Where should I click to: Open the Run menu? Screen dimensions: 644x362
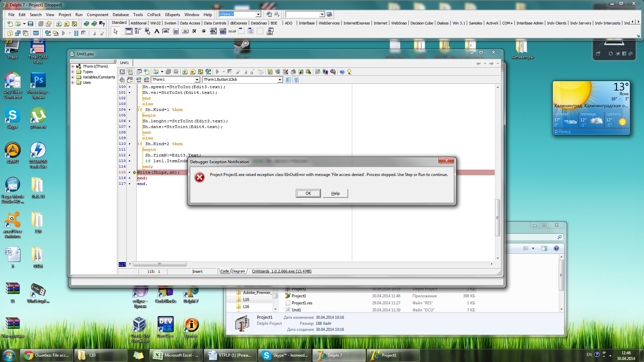79,14
